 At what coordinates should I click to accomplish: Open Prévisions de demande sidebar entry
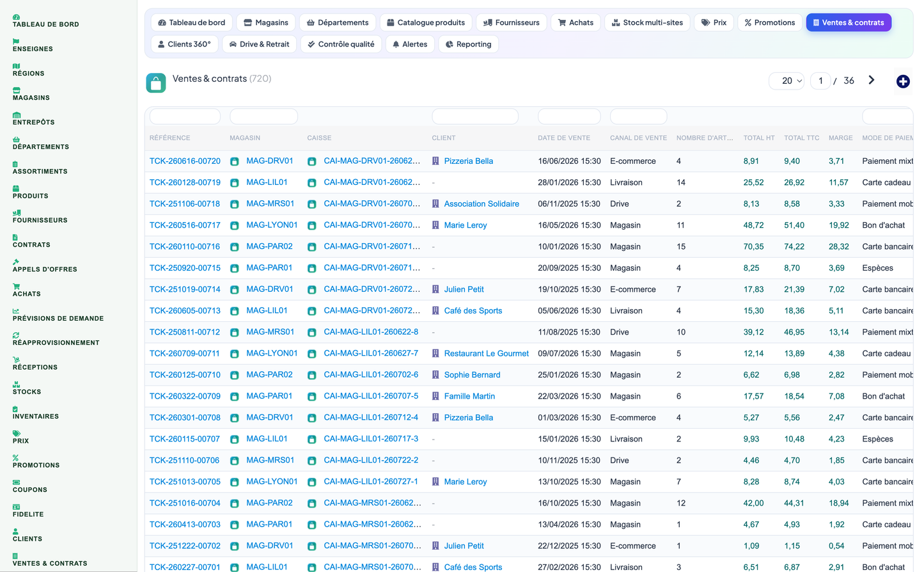pyautogui.click(x=58, y=315)
